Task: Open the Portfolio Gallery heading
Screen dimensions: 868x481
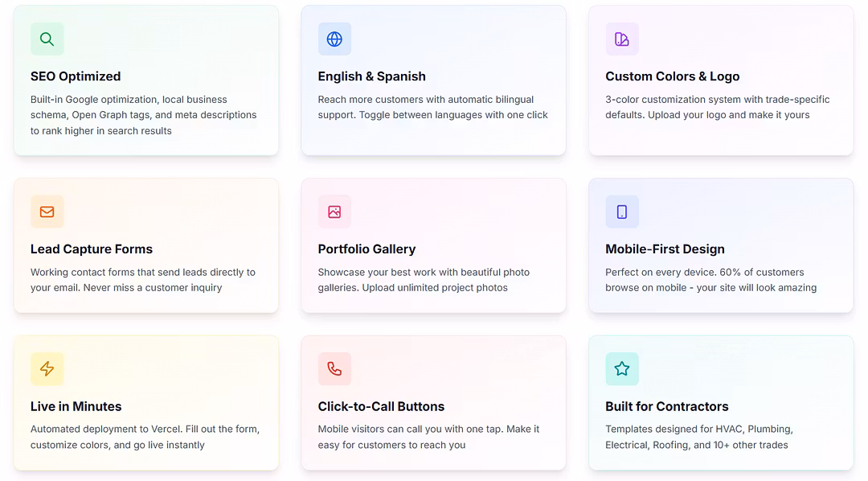Action: (366, 249)
